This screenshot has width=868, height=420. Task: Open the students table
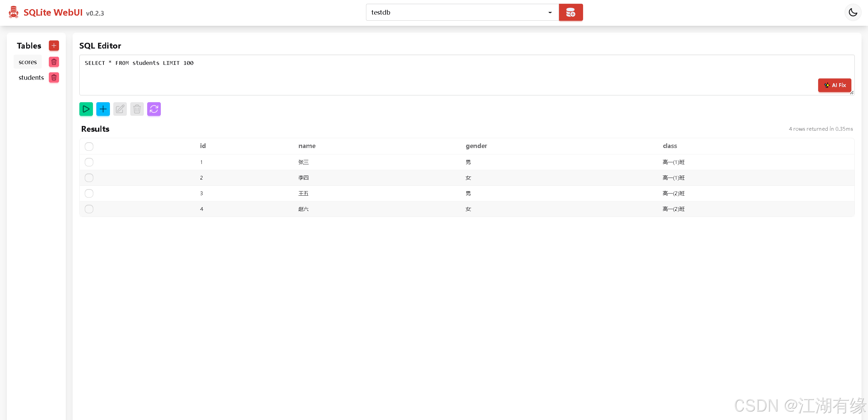[31, 77]
